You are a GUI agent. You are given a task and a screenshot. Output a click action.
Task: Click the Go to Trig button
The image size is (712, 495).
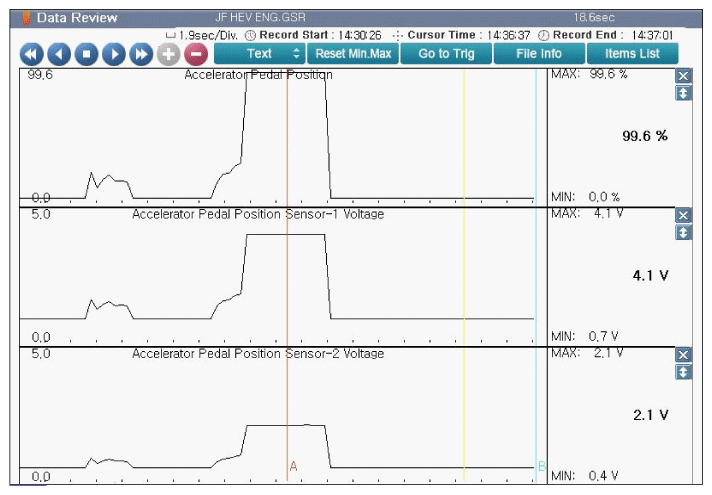[446, 53]
